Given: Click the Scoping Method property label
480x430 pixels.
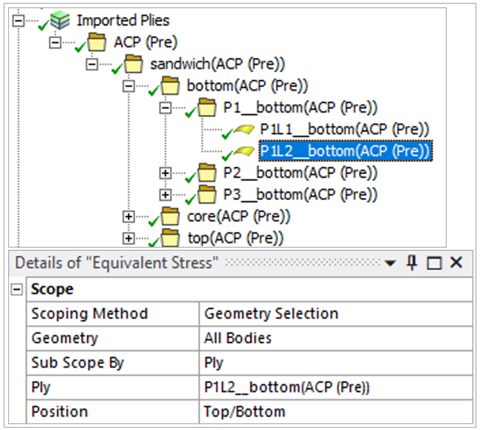Looking at the screenshot, I should click(x=89, y=314).
